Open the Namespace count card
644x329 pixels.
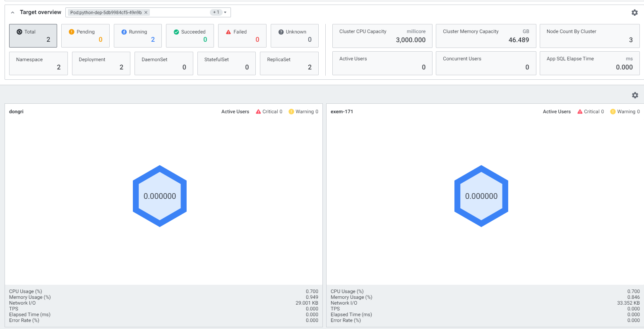(x=38, y=63)
